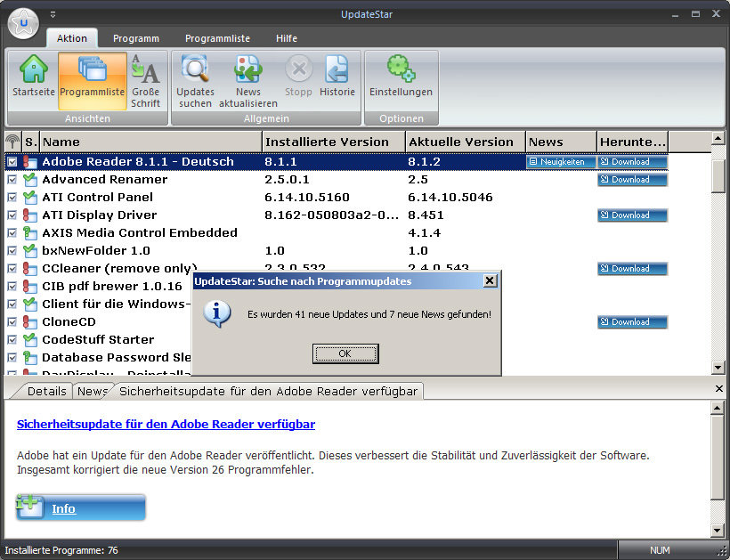
Task: Go to Startseite home view
Action: pyautogui.click(x=34, y=76)
